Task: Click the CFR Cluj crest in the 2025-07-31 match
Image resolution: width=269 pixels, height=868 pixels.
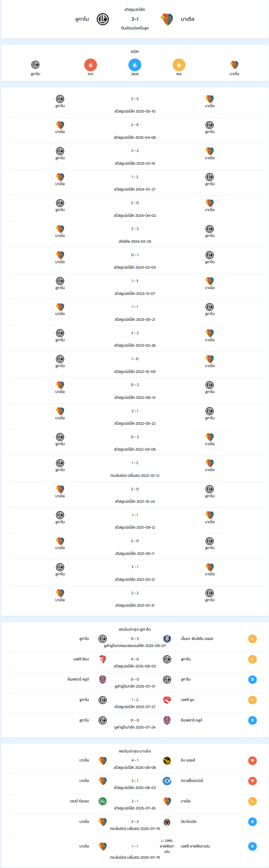Action: point(102,679)
